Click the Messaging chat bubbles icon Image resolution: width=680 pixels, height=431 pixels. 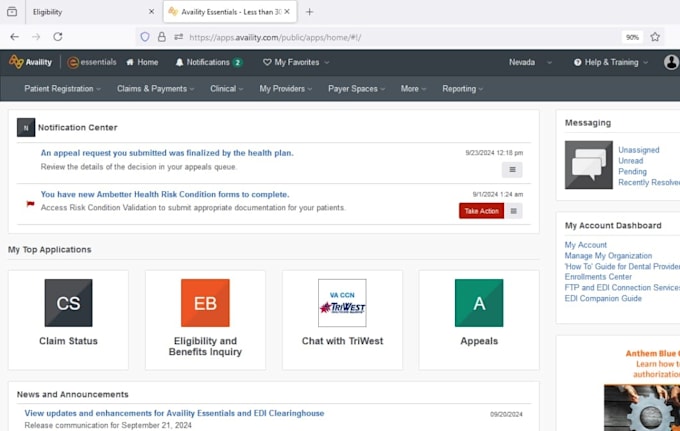tap(588, 165)
